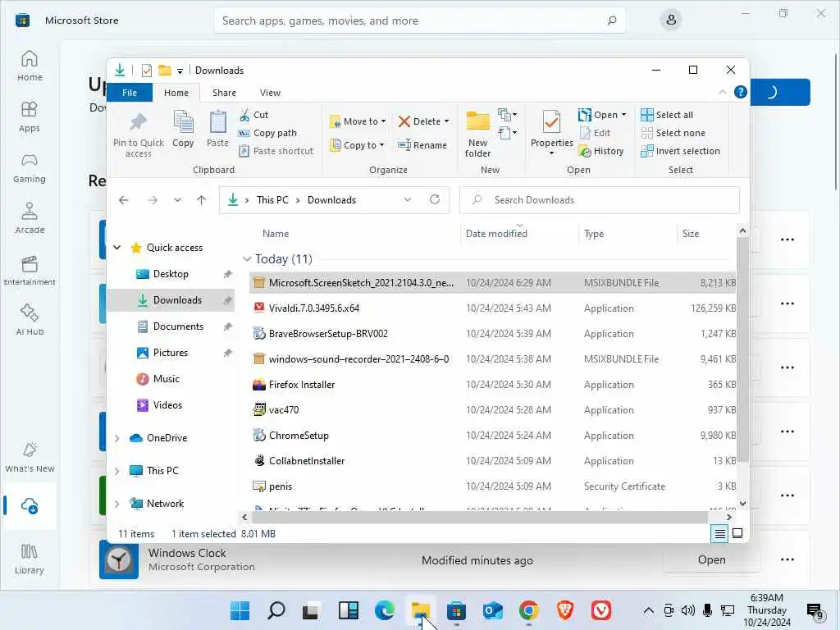This screenshot has width=840, height=630.
Task: Open Documents in Quick access
Action: pos(178,326)
